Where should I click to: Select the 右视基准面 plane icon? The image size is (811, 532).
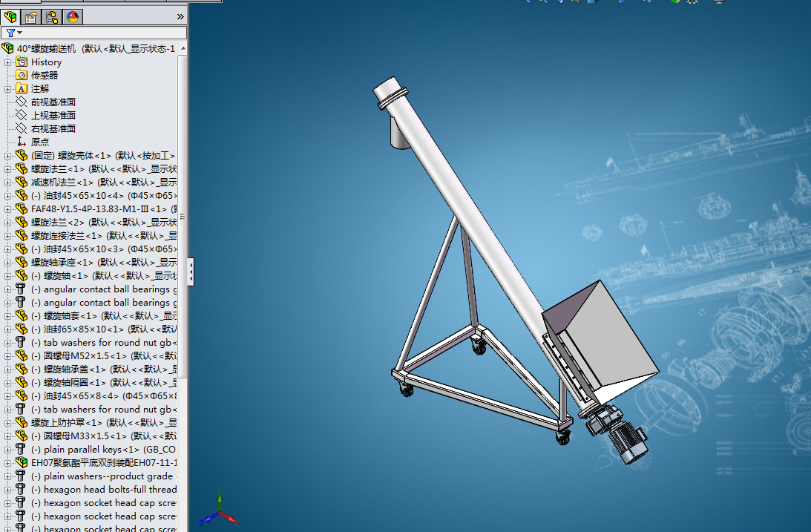pyautogui.click(x=22, y=129)
